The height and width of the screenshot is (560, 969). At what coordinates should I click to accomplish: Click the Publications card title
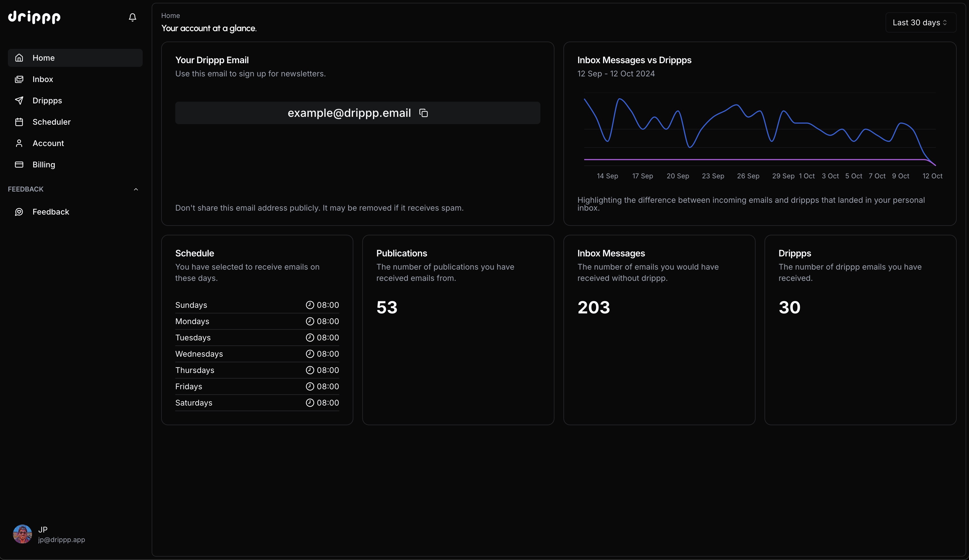coord(401,254)
